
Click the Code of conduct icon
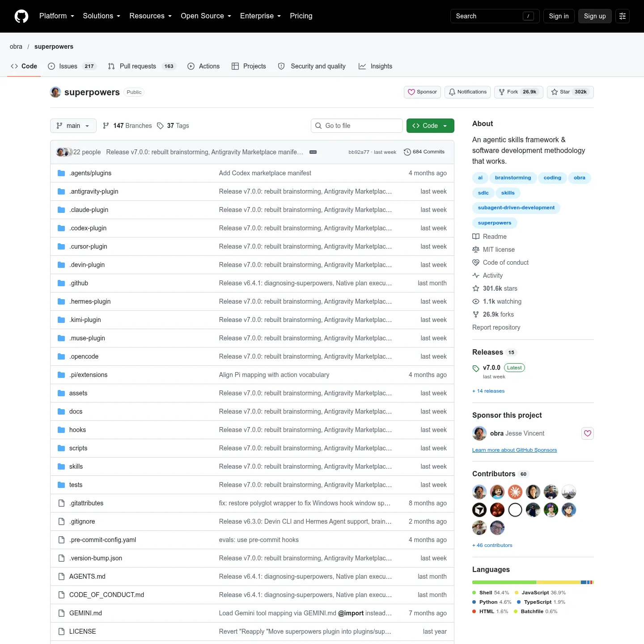tap(476, 263)
